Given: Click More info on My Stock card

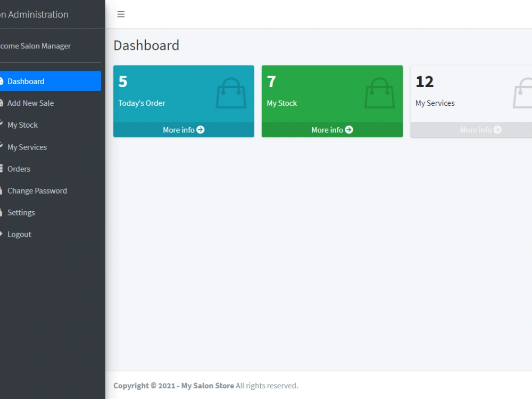Looking at the screenshot, I should pos(332,130).
